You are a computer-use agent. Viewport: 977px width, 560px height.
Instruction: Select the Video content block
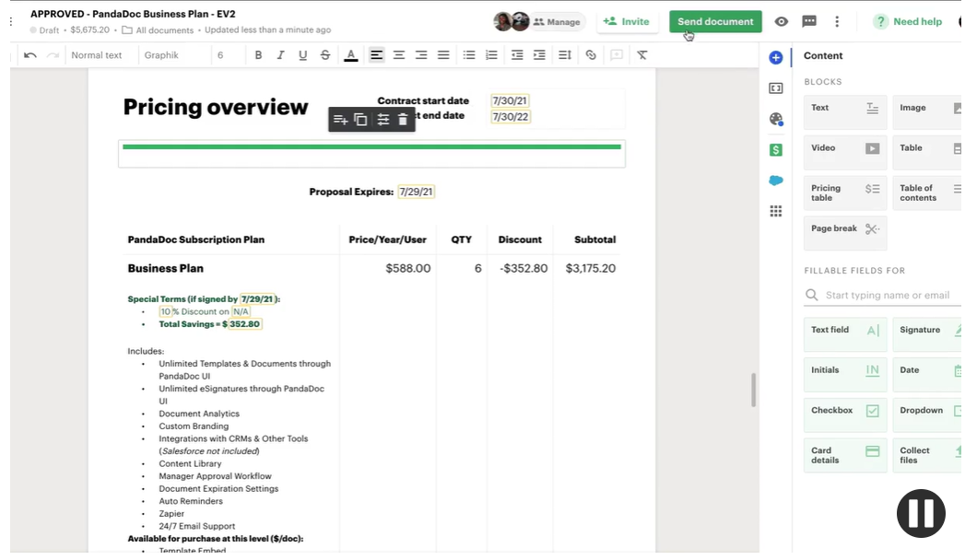click(845, 153)
